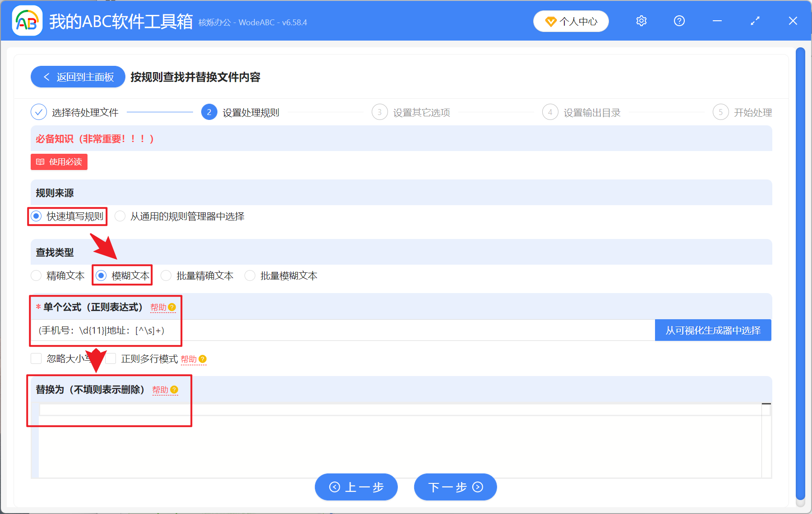Open 个人中心 with the diamond icon
Screen dimensions: 812x514
[x=571, y=21]
